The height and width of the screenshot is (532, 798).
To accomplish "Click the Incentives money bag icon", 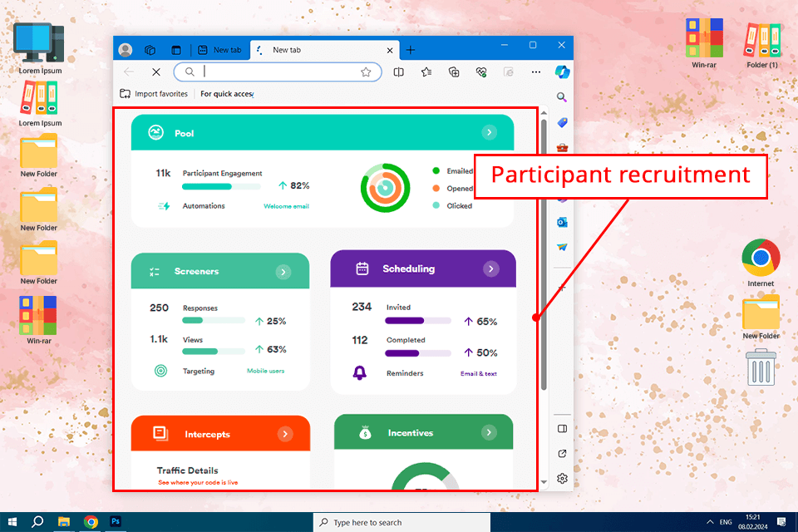I will pyautogui.click(x=365, y=433).
